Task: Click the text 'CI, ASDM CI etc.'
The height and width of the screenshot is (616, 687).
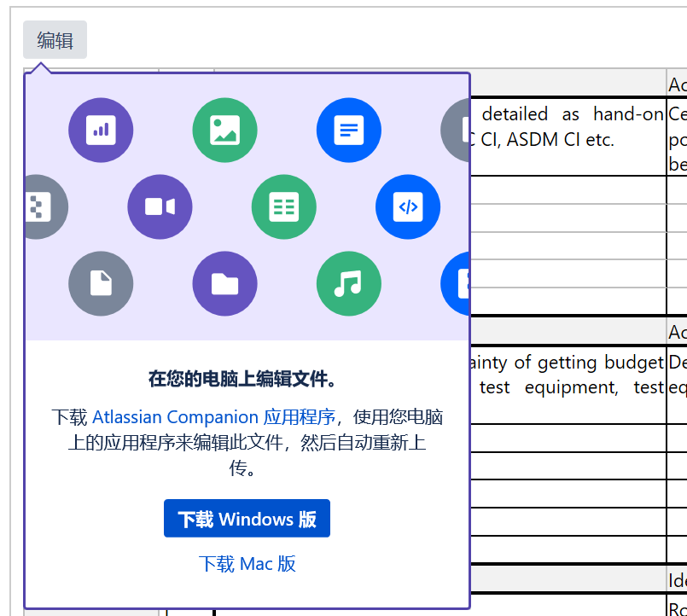Action: (547, 140)
